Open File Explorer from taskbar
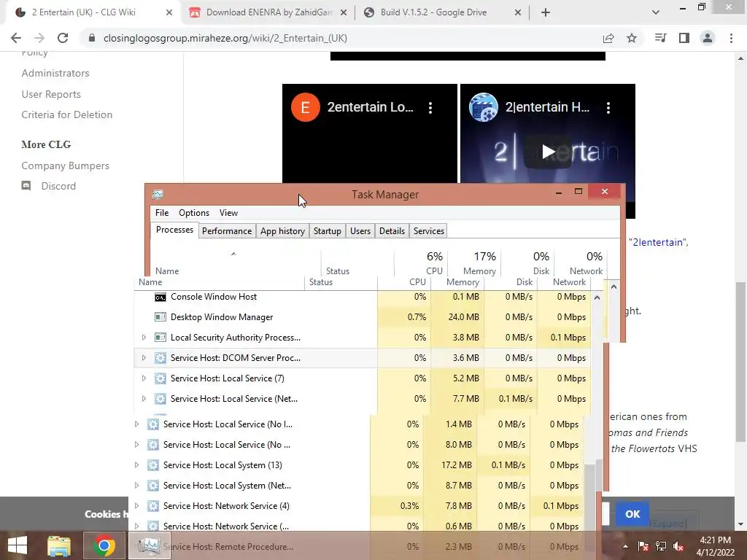747x560 pixels. point(59,545)
